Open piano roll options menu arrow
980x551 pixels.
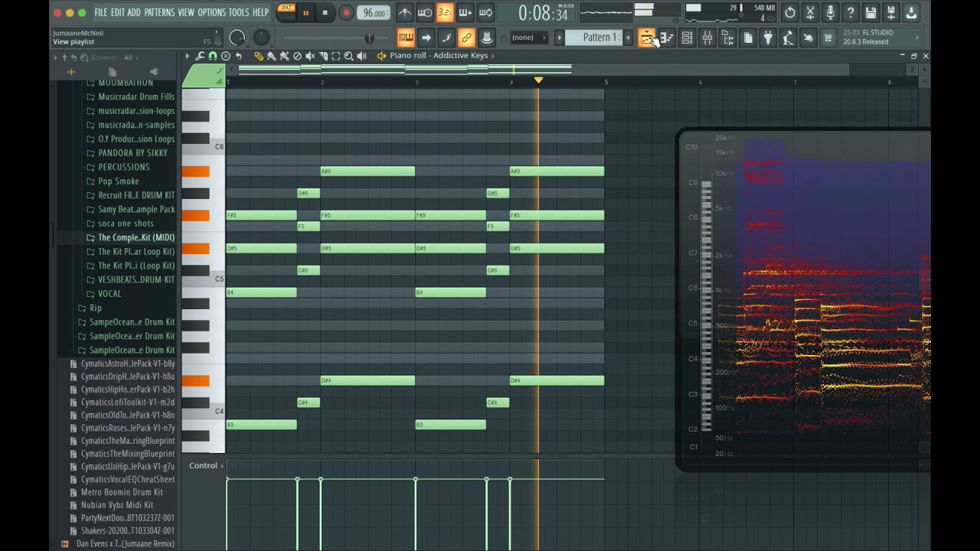[187, 56]
